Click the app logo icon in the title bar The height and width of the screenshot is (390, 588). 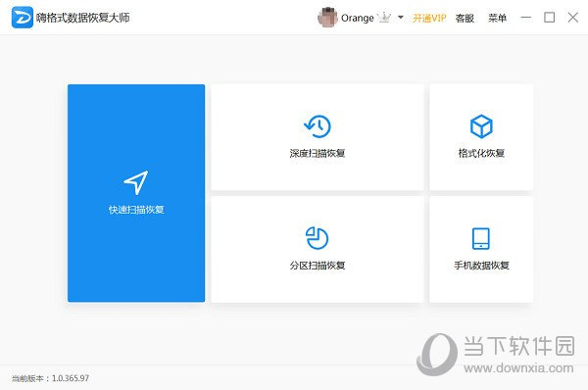tap(23, 18)
